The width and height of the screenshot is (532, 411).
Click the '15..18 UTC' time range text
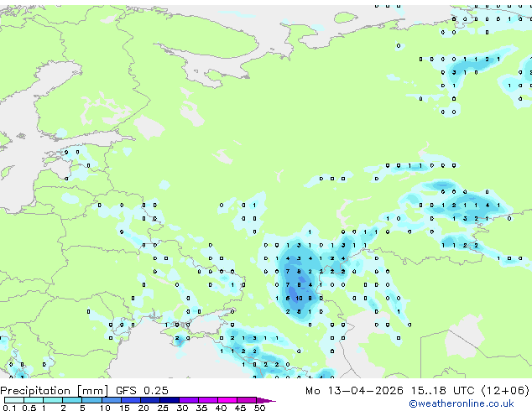click(x=443, y=391)
